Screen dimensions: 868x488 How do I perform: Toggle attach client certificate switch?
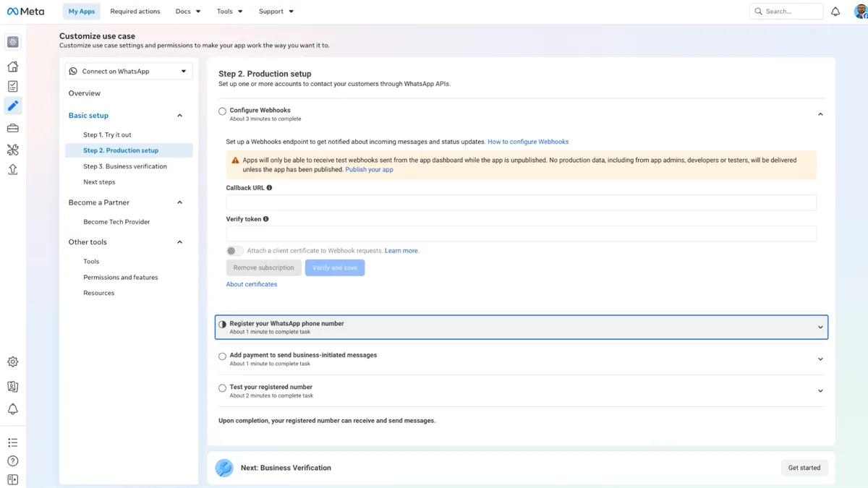234,251
